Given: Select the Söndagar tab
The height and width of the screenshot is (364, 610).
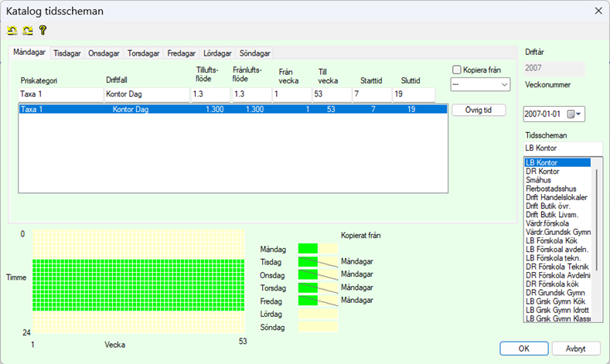Looking at the screenshot, I should (x=254, y=53).
